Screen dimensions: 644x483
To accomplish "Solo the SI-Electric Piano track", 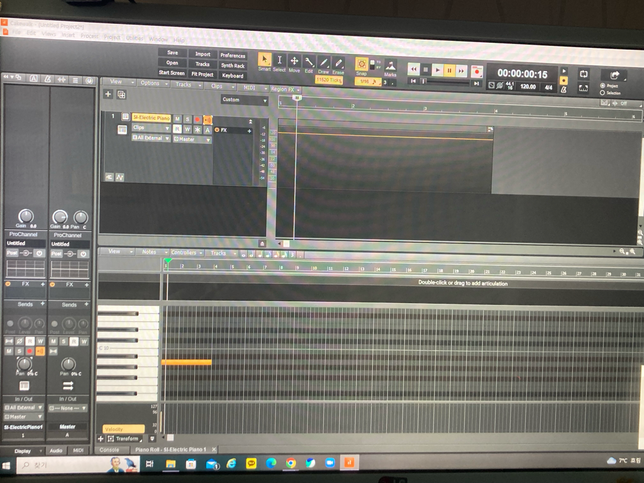I will point(187,118).
